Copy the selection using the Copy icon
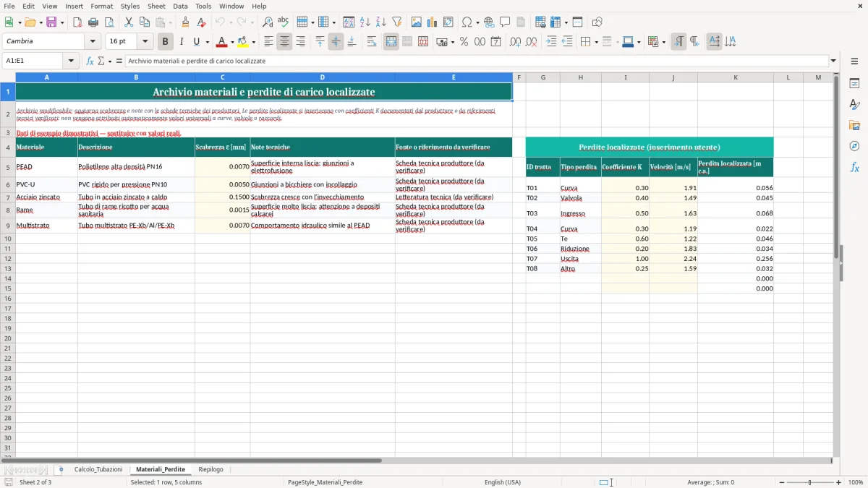The image size is (868, 488). tap(145, 22)
